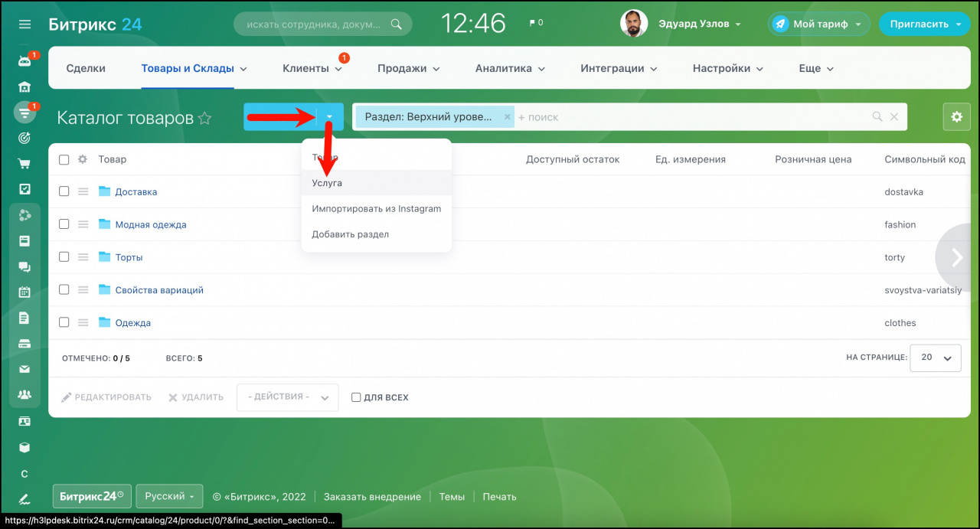Open the shopping cart icon in sidebar
Viewport: 980px width, 529px height.
pyautogui.click(x=24, y=164)
